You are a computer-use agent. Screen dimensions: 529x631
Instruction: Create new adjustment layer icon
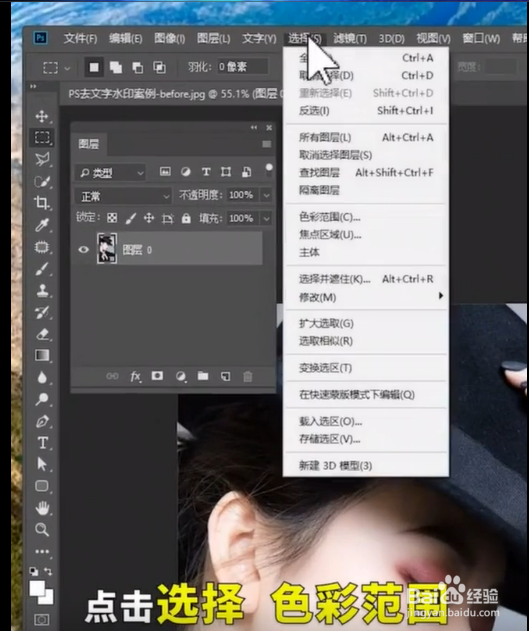(x=181, y=377)
